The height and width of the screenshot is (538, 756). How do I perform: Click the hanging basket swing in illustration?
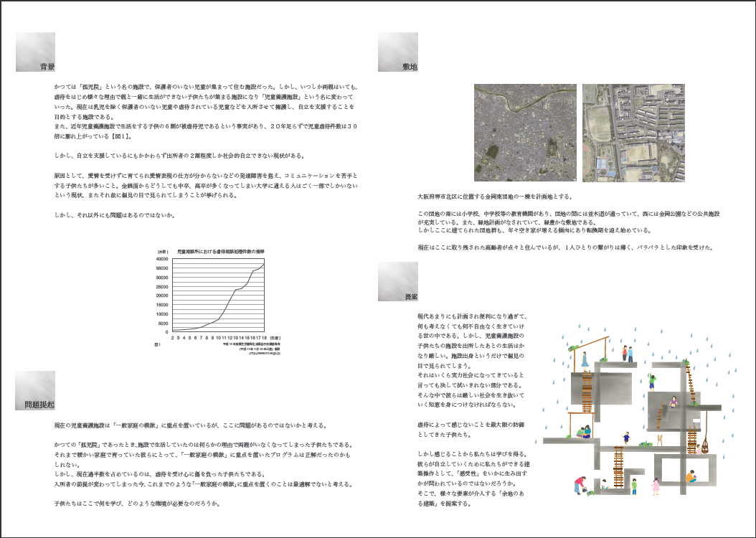tap(705, 446)
